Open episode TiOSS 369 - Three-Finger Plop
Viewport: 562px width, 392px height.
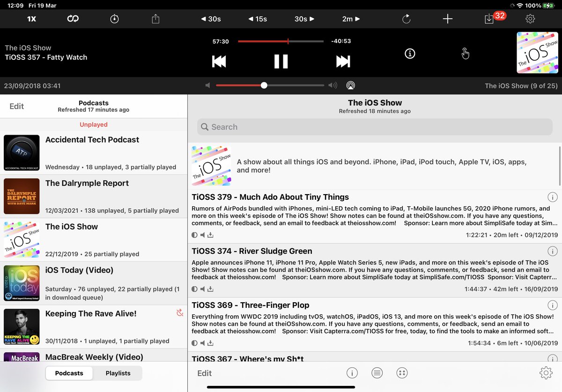375,325
